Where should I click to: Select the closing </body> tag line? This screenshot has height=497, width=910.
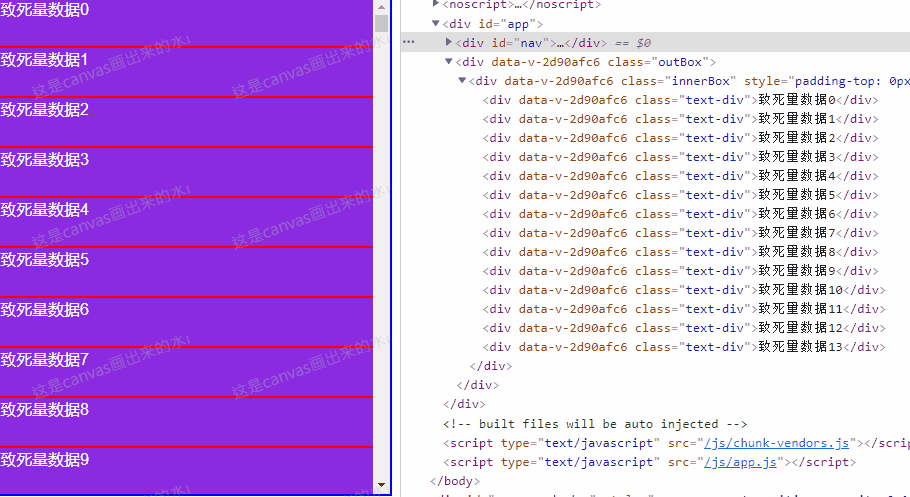(x=455, y=481)
